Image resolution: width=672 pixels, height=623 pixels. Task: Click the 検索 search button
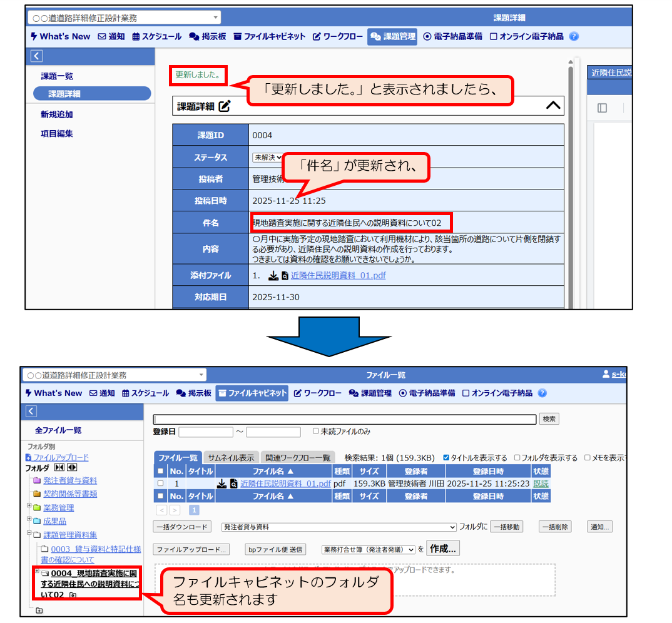pyautogui.click(x=549, y=419)
